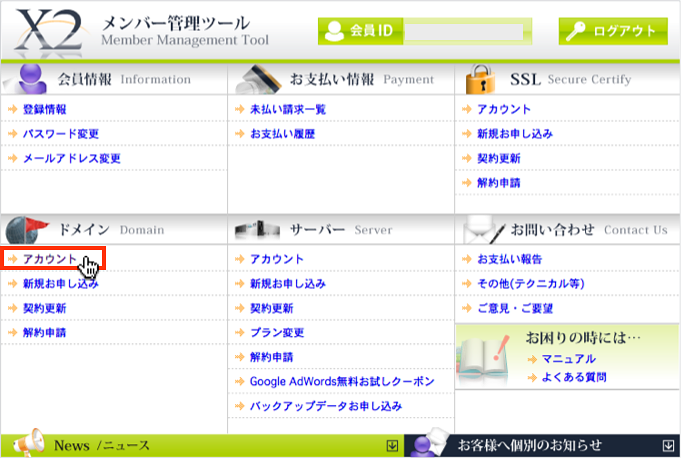Click arrow bullet beside よくある質問
The width and height of the screenshot is (681, 458).
[x=532, y=377]
